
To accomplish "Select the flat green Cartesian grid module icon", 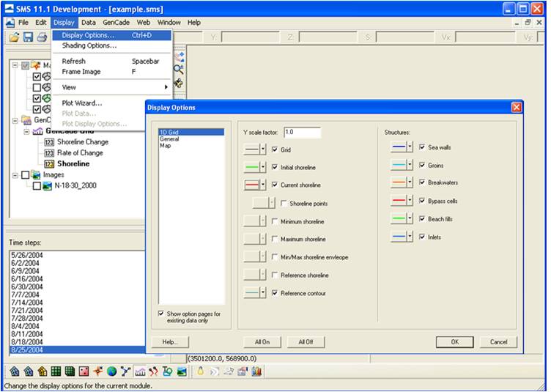I will click(x=56, y=371).
